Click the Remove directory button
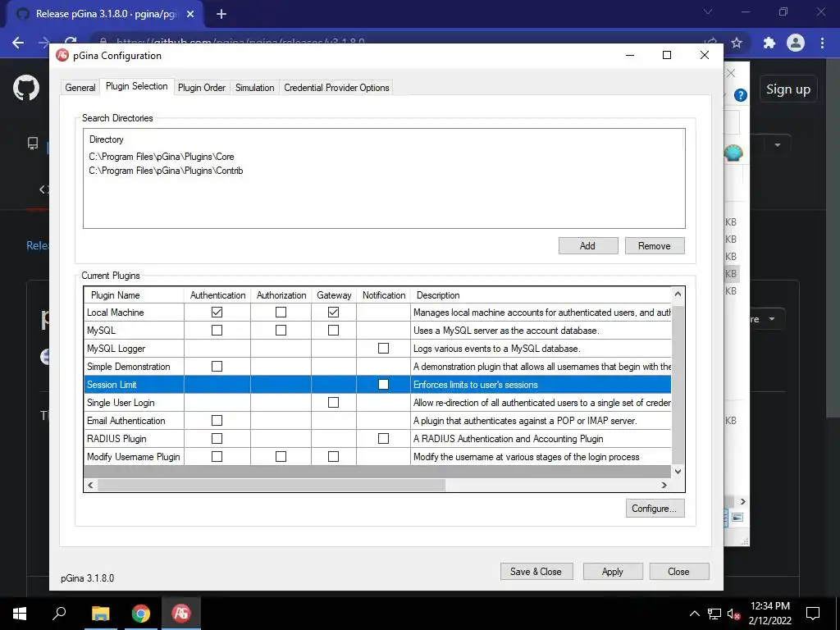Image resolution: width=840 pixels, height=630 pixels. pyautogui.click(x=654, y=246)
